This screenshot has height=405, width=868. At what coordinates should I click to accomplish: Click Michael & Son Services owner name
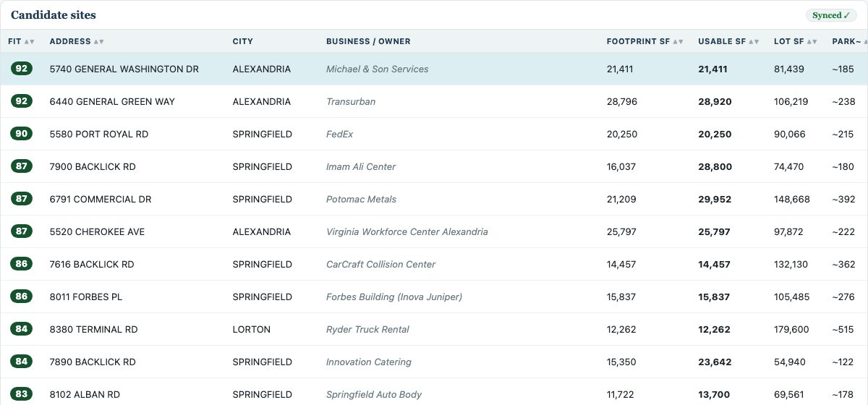click(378, 69)
